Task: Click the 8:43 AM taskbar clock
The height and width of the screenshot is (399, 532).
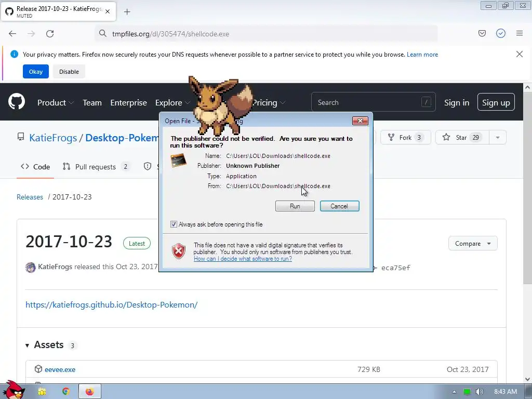Action: tap(505, 392)
